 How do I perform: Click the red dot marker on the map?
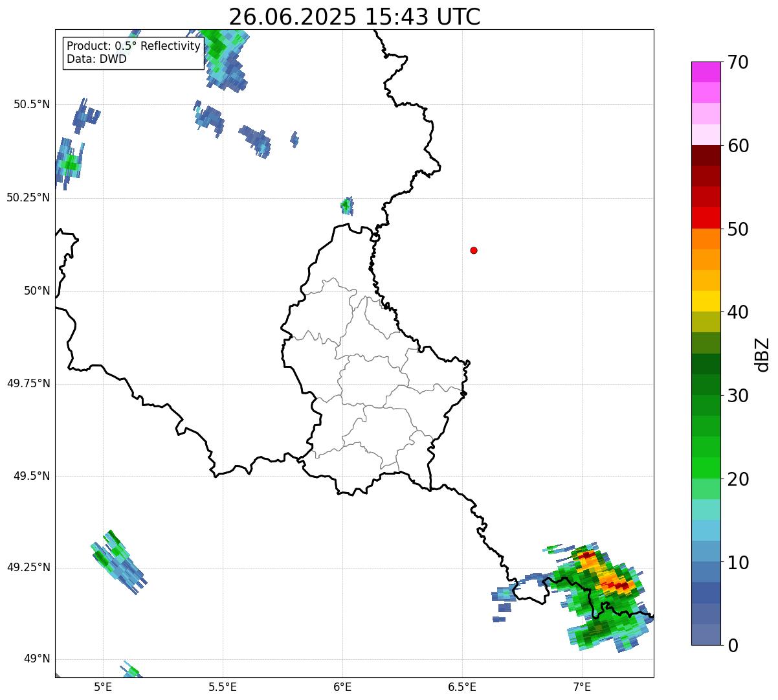point(474,250)
